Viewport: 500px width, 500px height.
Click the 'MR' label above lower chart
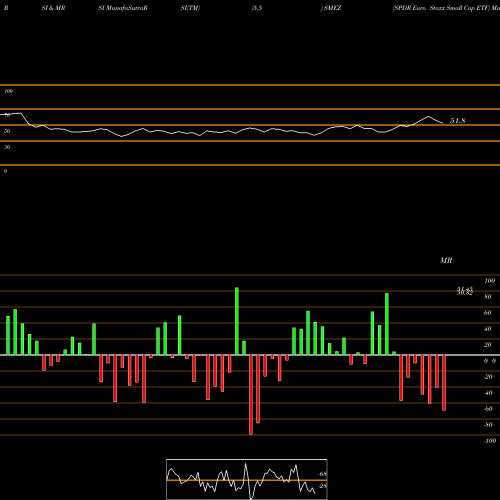446,260
